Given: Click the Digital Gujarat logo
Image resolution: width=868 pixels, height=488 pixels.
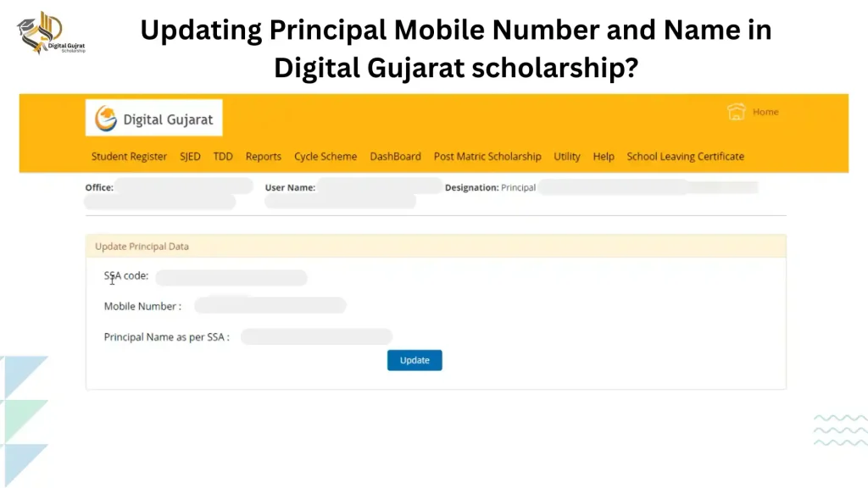Looking at the screenshot, I should point(154,119).
